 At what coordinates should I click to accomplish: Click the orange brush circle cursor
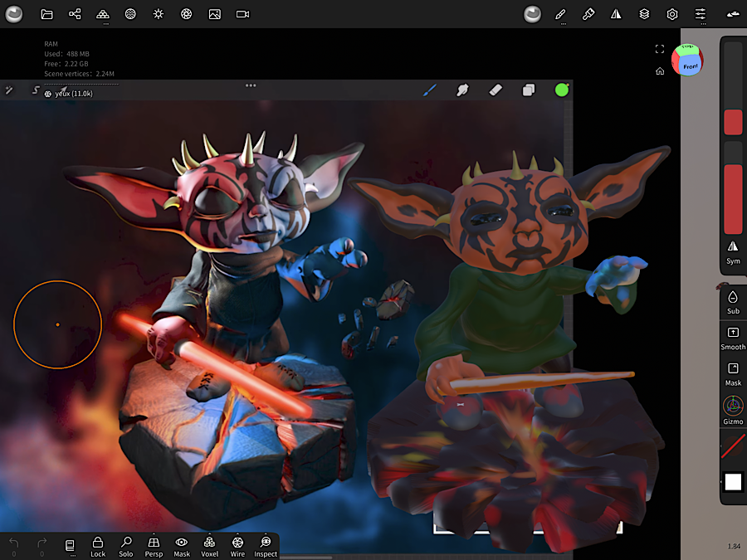point(57,324)
